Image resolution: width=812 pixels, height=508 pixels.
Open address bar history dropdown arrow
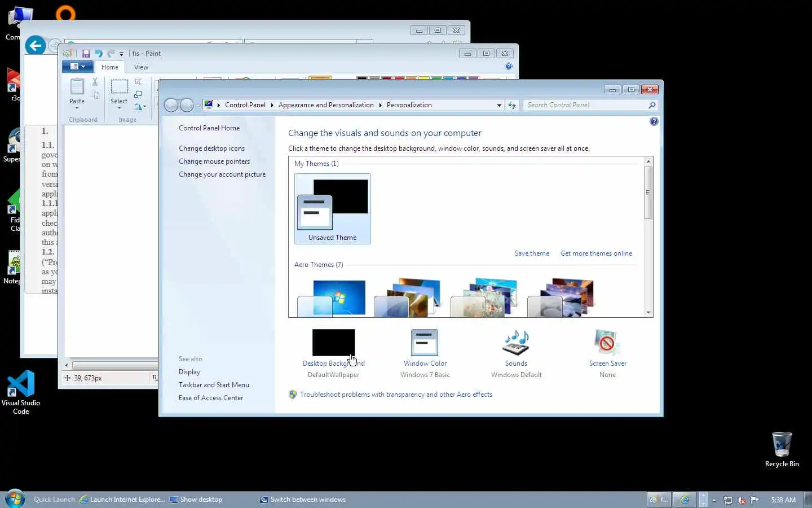pos(499,105)
